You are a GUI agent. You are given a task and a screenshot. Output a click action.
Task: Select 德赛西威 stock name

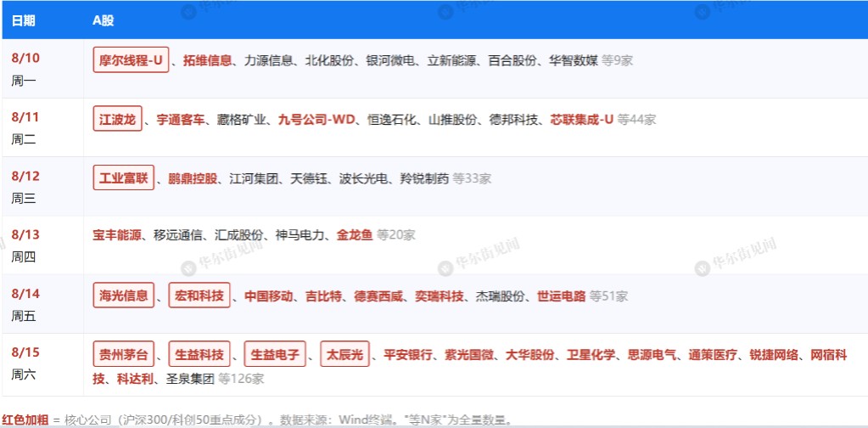378,296
